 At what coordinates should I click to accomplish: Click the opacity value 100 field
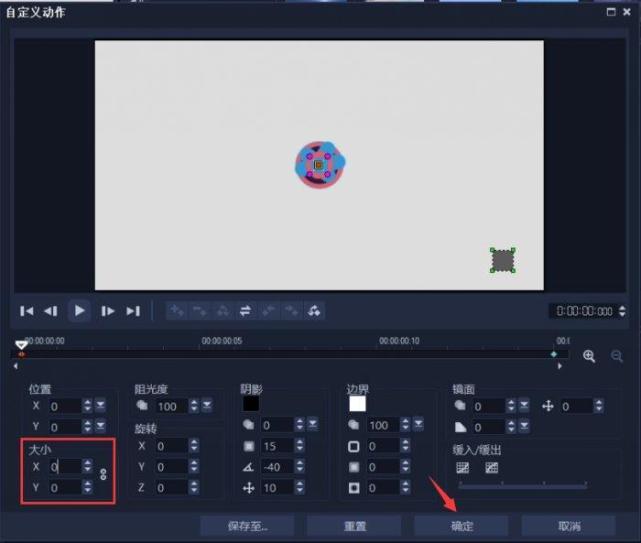pyautogui.click(x=172, y=406)
